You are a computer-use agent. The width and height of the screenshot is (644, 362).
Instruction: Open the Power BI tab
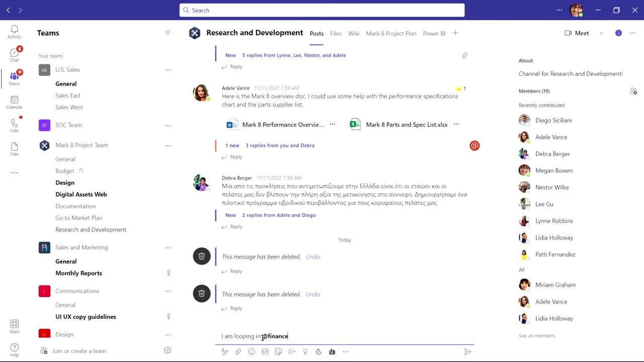point(434,34)
